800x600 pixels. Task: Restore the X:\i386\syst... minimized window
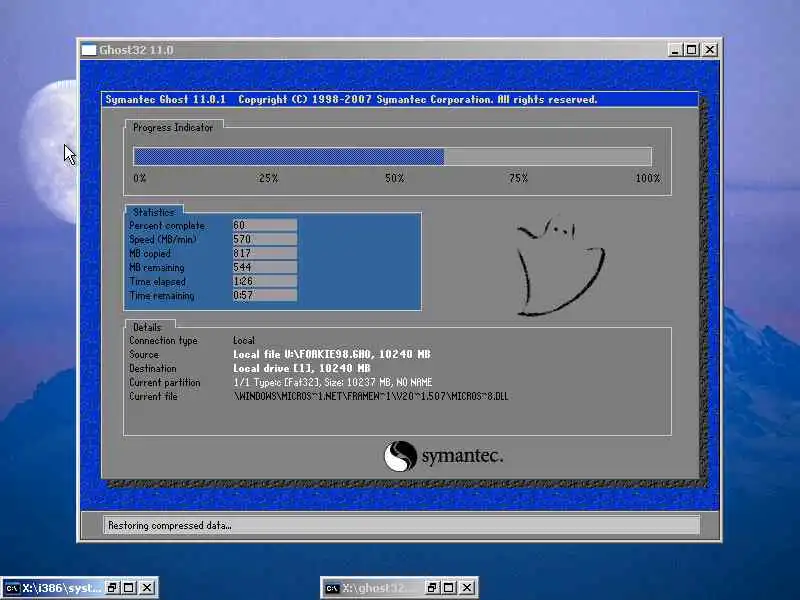[x=112, y=588]
